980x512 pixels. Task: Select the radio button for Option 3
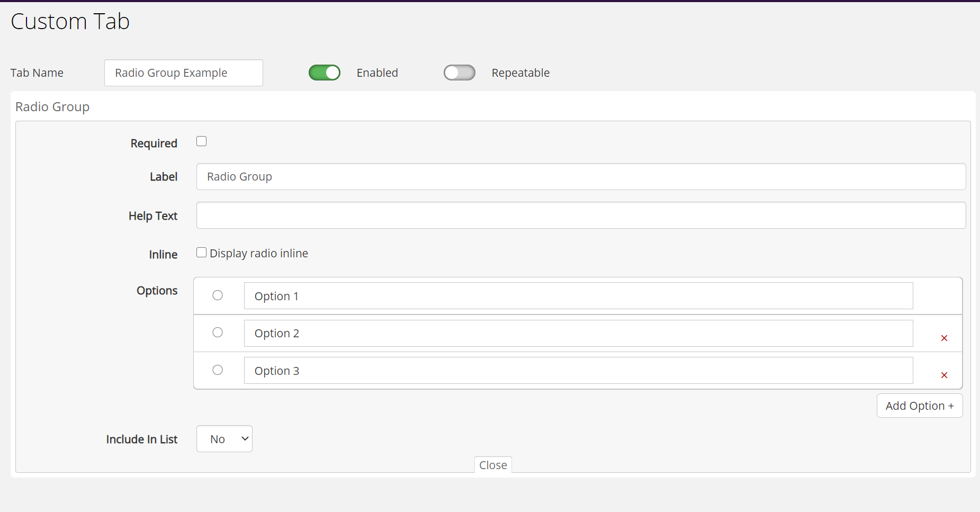tap(218, 370)
